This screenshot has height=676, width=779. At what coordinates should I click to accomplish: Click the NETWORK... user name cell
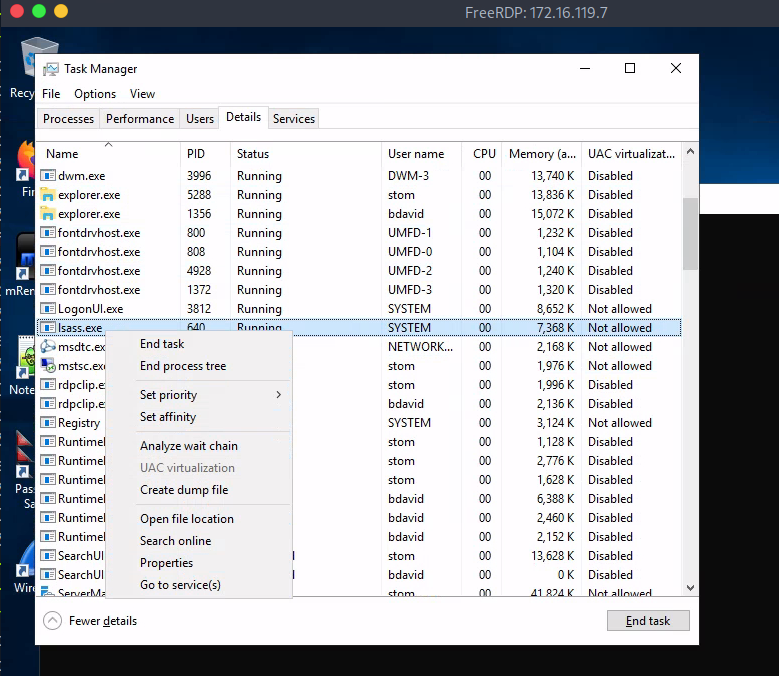pos(420,347)
